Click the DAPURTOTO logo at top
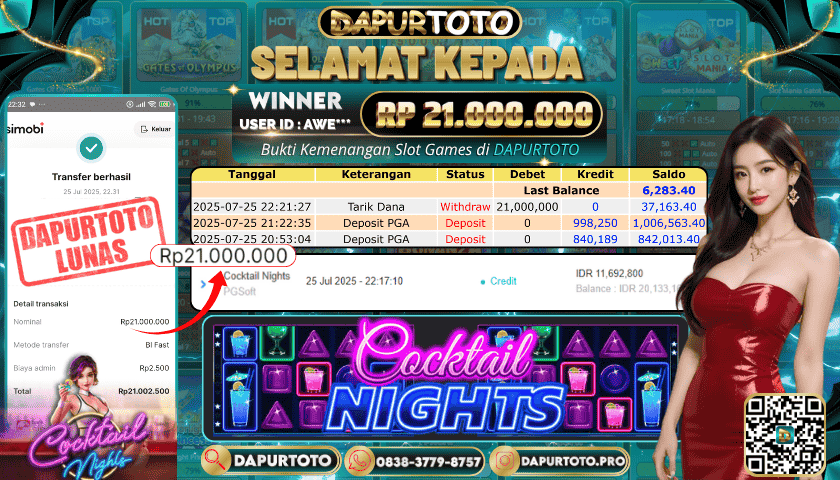Viewport: 840px width, 480px height. click(x=419, y=22)
